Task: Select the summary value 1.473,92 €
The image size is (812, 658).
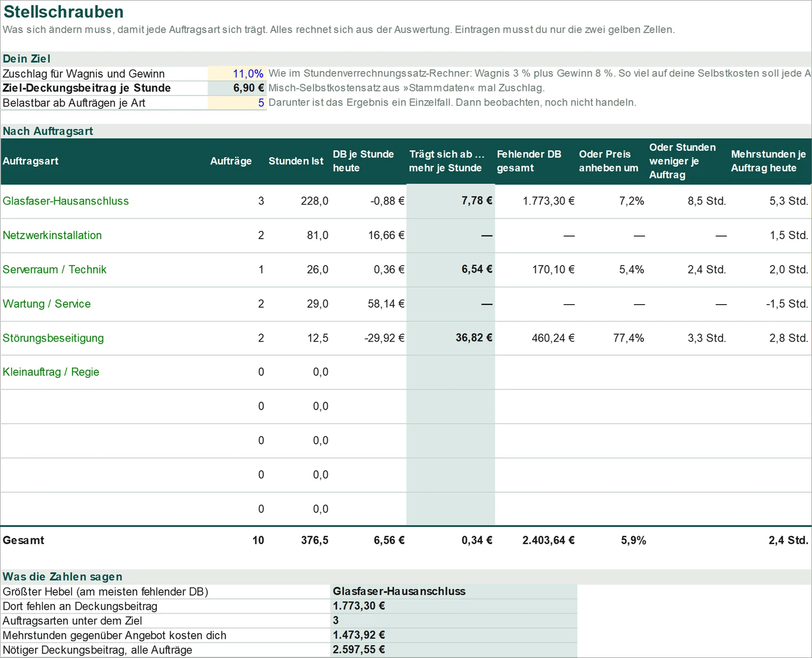Action: 454,635
